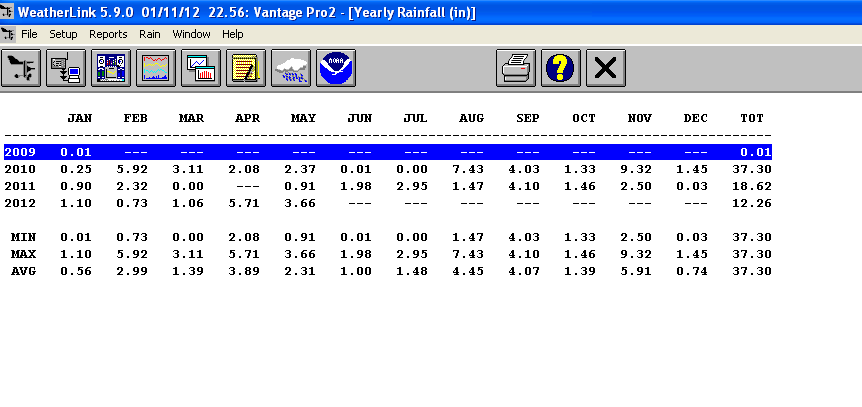Viewport: 862px width, 407px height.
Task: Click the NOAA logo toolbar icon
Action: (x=336, y=68)
